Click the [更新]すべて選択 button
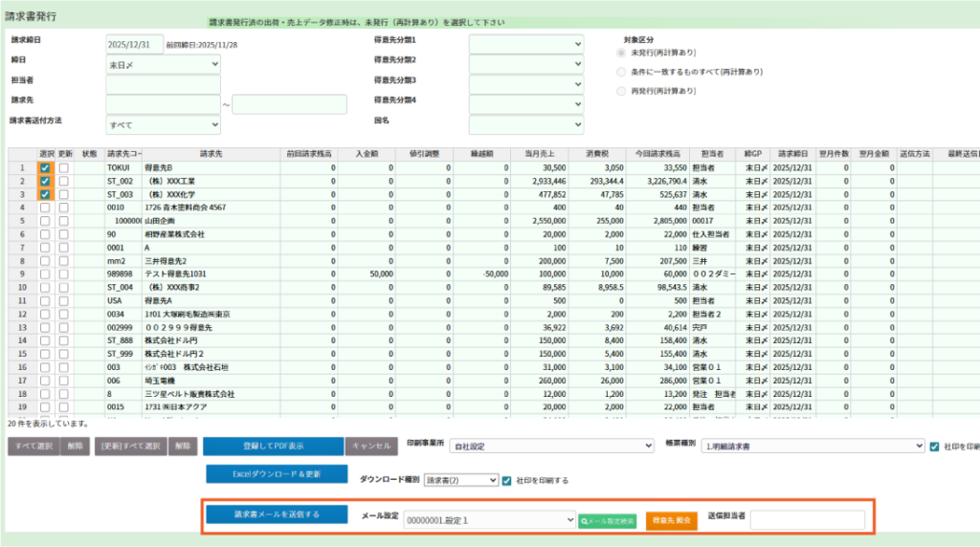This screenshot has width=980, height=547. [x=132, y=446]
